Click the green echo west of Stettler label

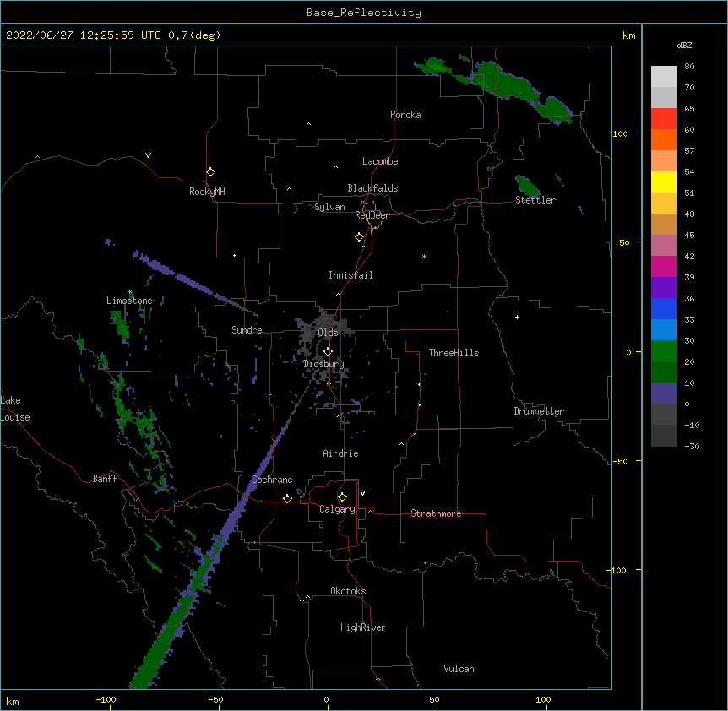[528, 186]
